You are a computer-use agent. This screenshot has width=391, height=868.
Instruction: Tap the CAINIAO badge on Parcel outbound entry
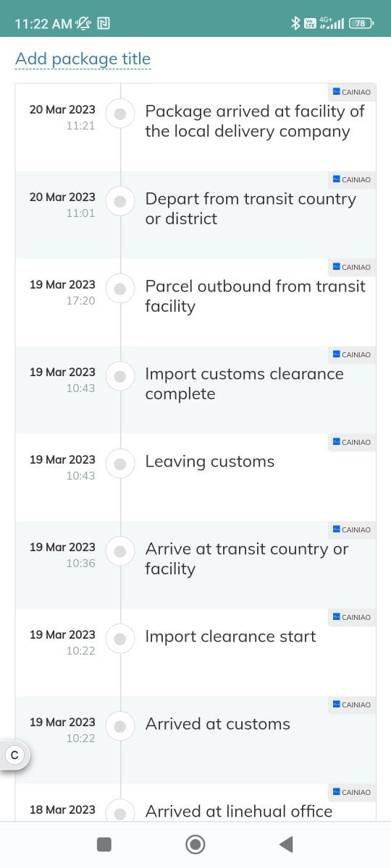[352, 267]
